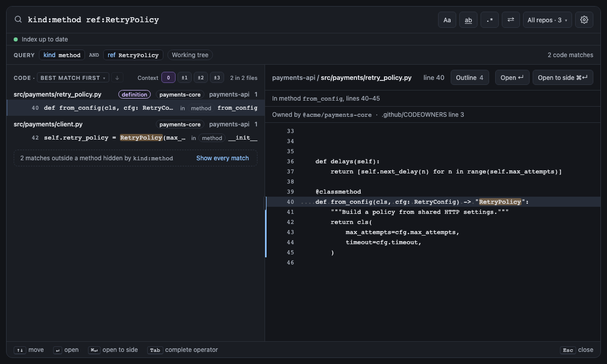Open search settings gear
Screen dimensions: 607x364
point(584,20)
